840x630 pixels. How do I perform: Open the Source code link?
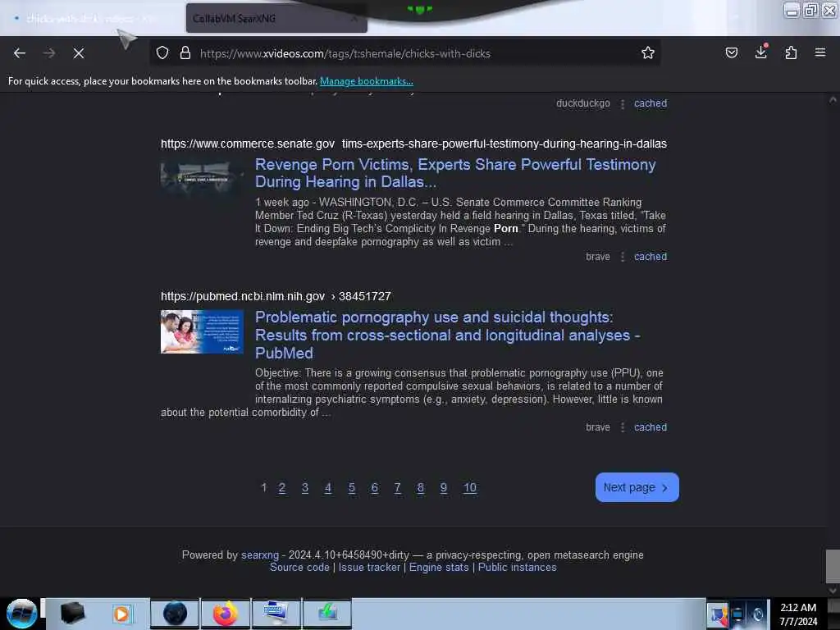click(x=299, y=568)
